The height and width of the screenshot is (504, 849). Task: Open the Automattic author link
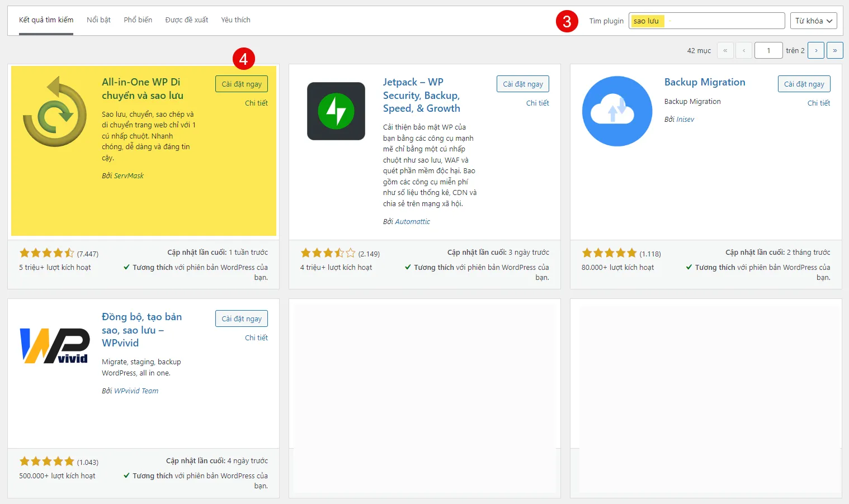[413, 222]
